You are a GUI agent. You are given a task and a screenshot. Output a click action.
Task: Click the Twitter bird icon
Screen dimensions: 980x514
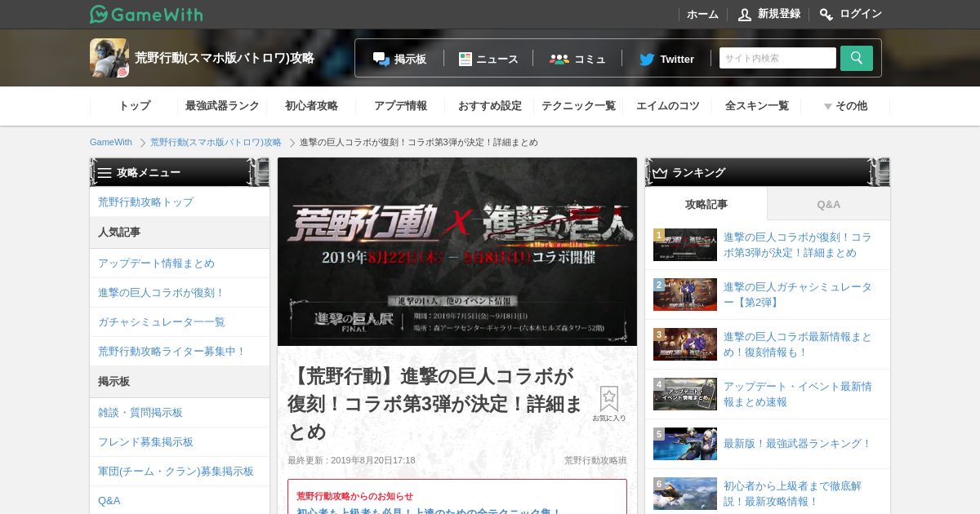coord(647,59)
